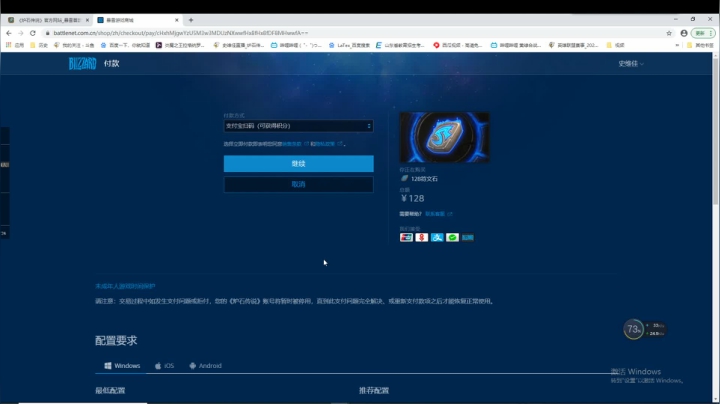The width and height of the screenshot is (720, 404).
Task: Open the apps grid in the bookmarks bar
Action: tap(15, 45)
